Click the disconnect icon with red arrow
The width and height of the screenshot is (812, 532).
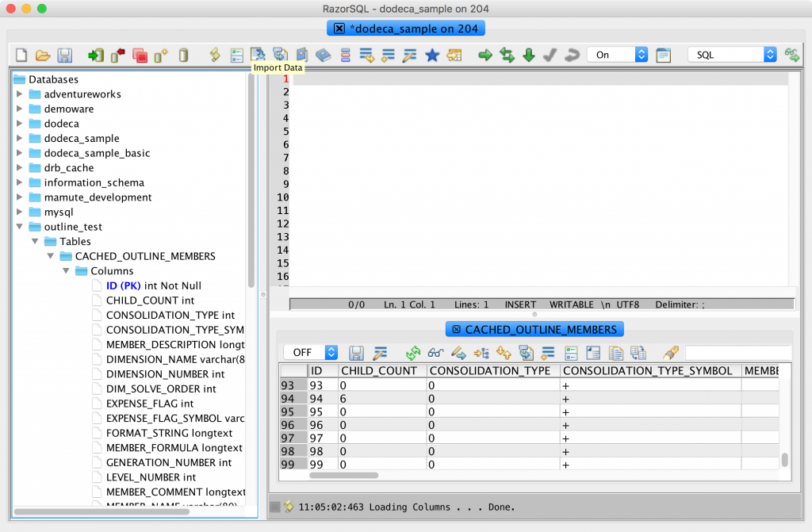click(x=118, y=55)
